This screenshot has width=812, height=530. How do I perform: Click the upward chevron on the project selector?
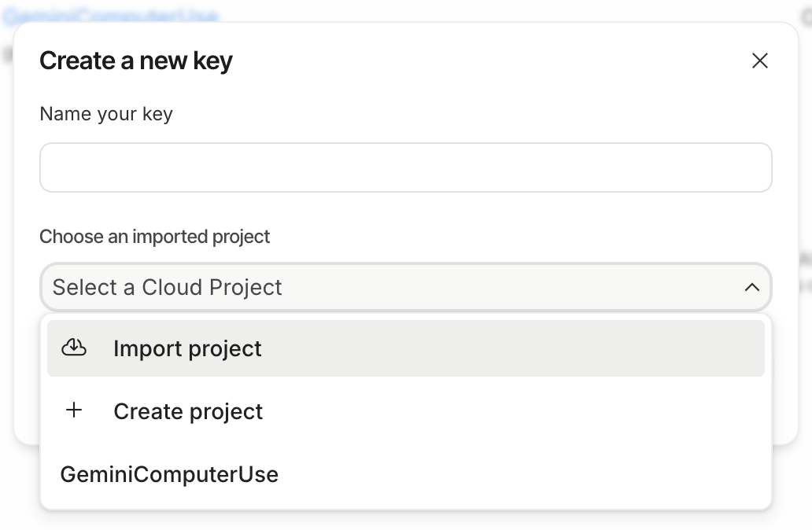[751, 287]
